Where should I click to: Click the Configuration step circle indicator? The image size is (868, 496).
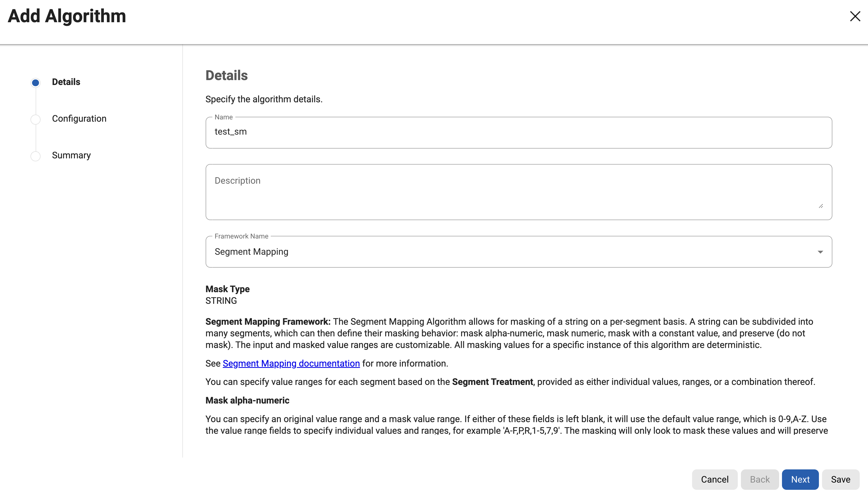[x=35, y=119]
